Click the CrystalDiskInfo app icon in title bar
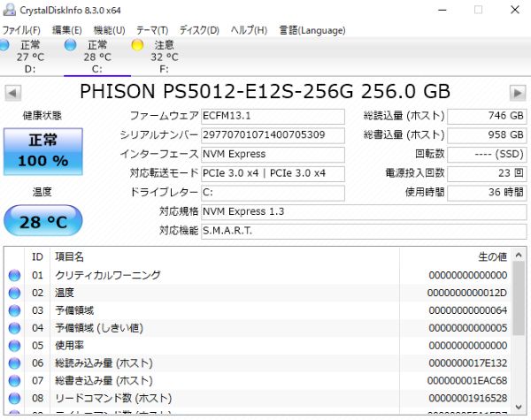 [x=10, y=10]
